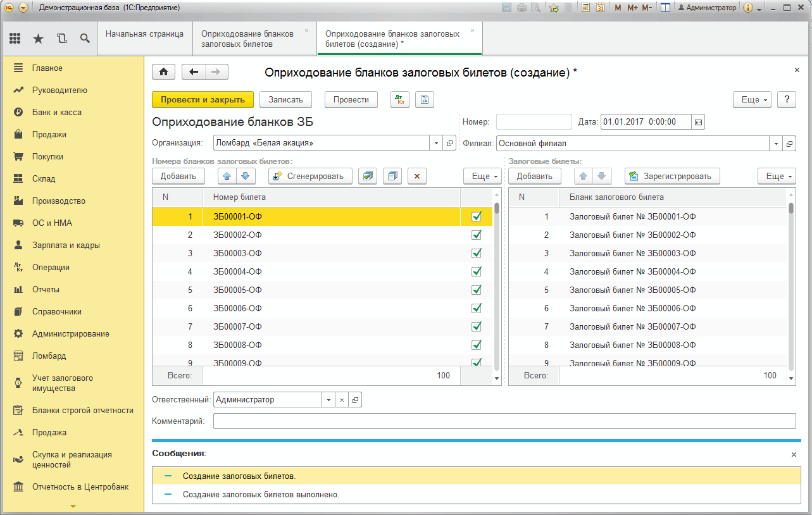Navigate back with the left arrow button
This screenshot has width=812, height=515.
click(x=194, y=72)
